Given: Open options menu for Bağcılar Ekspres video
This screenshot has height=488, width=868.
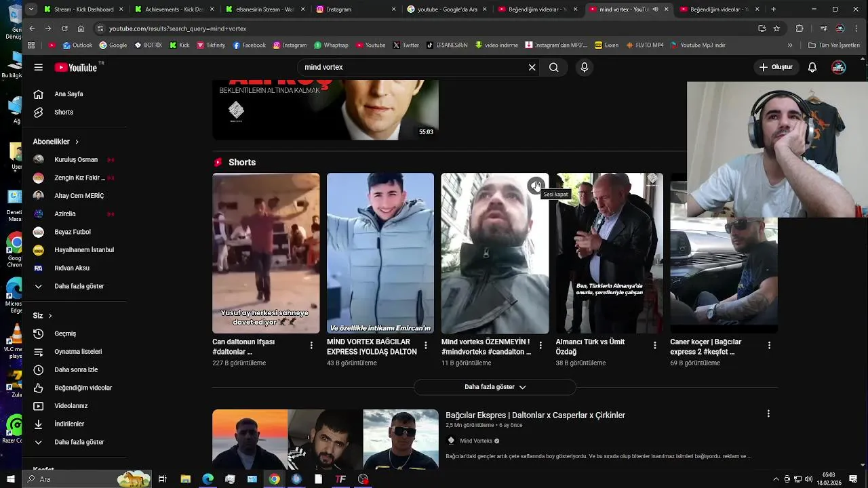Looking at the screenshot, I should tap(768, 413).
